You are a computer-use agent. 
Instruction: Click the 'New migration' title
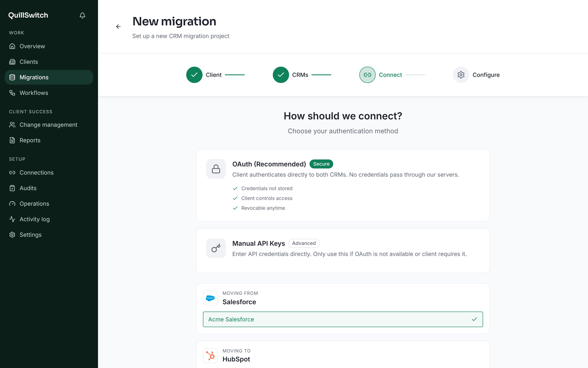point(174,21)
